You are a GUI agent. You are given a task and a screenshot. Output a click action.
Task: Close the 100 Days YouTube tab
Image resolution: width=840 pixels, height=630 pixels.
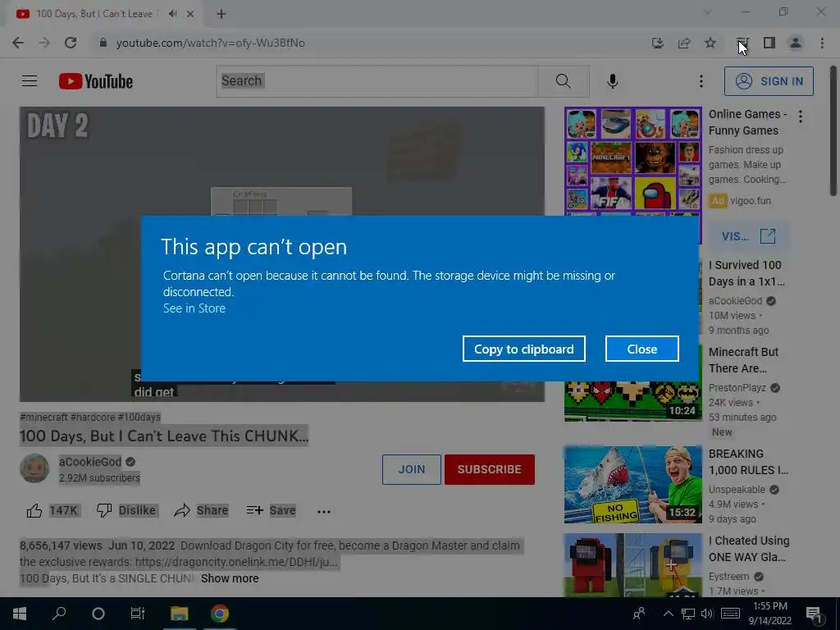[190, 14]
